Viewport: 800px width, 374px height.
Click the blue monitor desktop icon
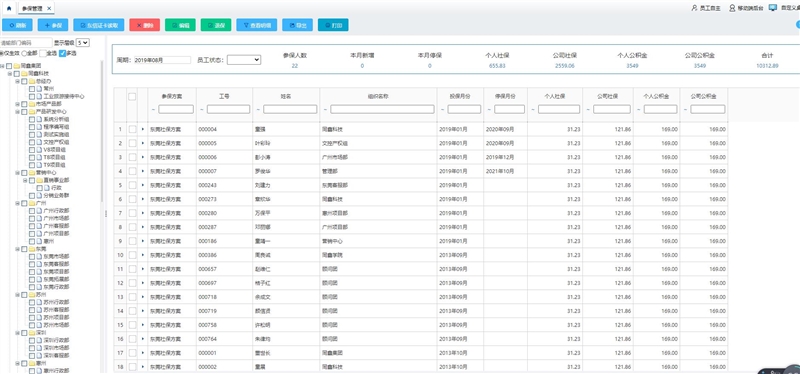pyautogui.click(x=773, y=8)
